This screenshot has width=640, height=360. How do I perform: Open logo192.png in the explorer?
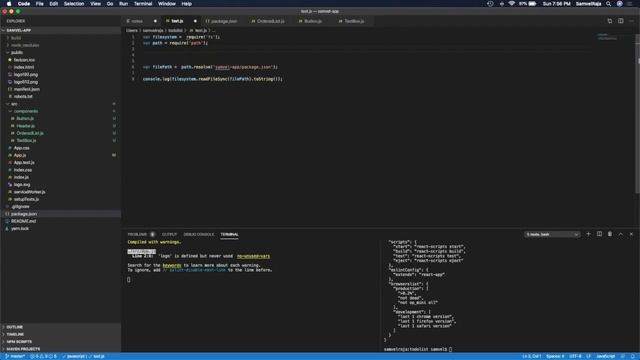coord(60,74)
